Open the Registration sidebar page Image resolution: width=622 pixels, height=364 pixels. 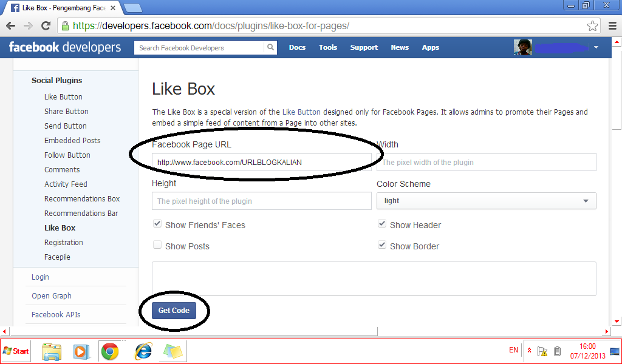[x=63, y=243]
